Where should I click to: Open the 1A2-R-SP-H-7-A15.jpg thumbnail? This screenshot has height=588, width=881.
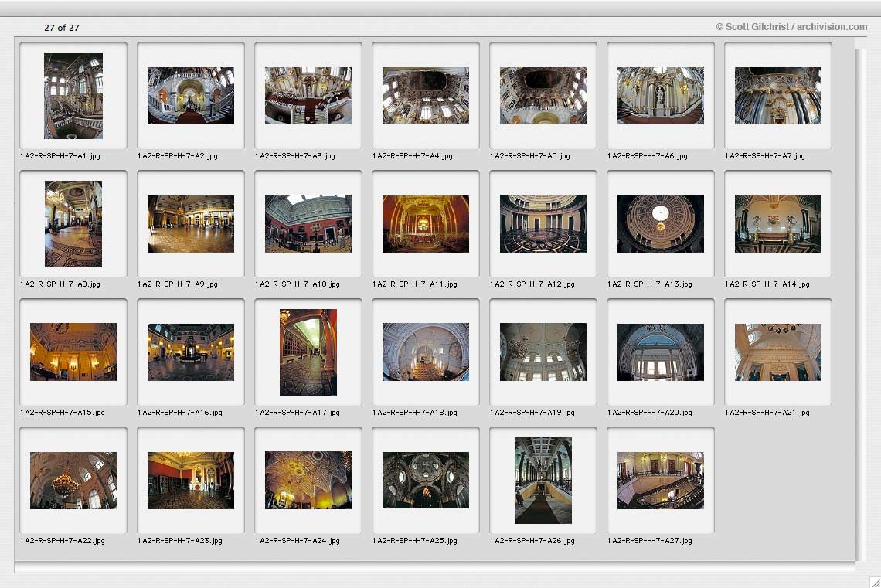pos(73,352)
